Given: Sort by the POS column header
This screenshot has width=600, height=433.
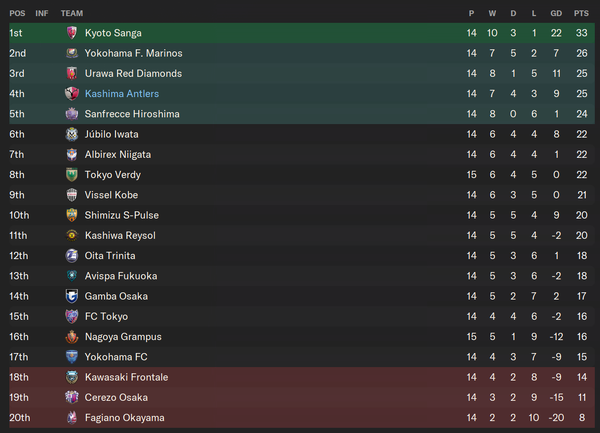Looking at the screenshot, I should (x=17, y=13).
